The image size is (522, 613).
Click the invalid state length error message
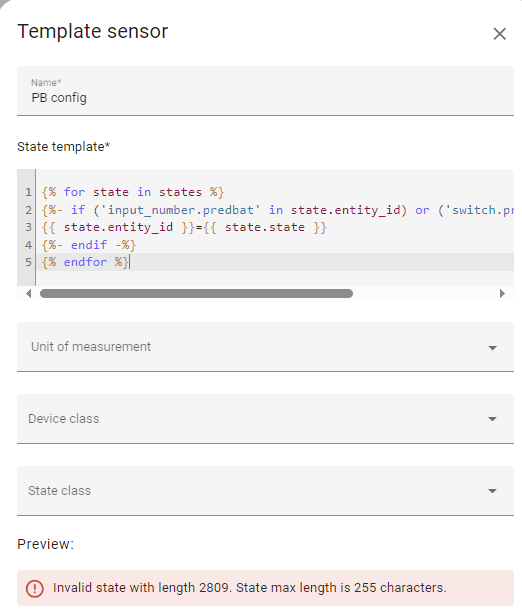[249, 588]
